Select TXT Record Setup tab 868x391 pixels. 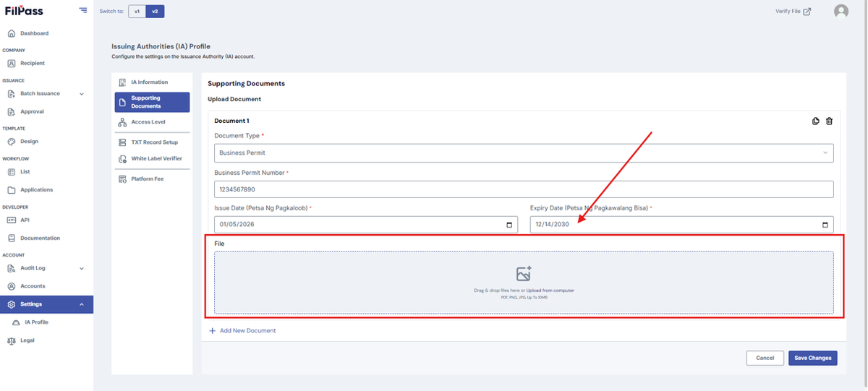pyautogui.click(x=152, y=142)
